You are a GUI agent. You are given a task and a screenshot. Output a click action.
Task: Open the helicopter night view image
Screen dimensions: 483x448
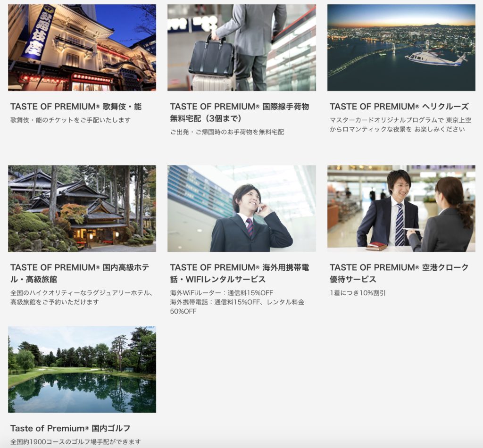pyautogui.click(x=401, y=48)
